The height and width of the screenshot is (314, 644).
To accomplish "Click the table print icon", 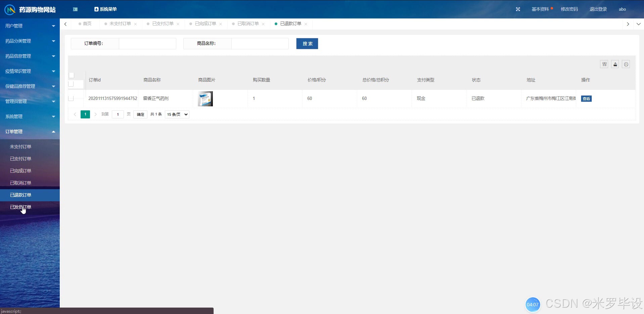I will [626, 64].
